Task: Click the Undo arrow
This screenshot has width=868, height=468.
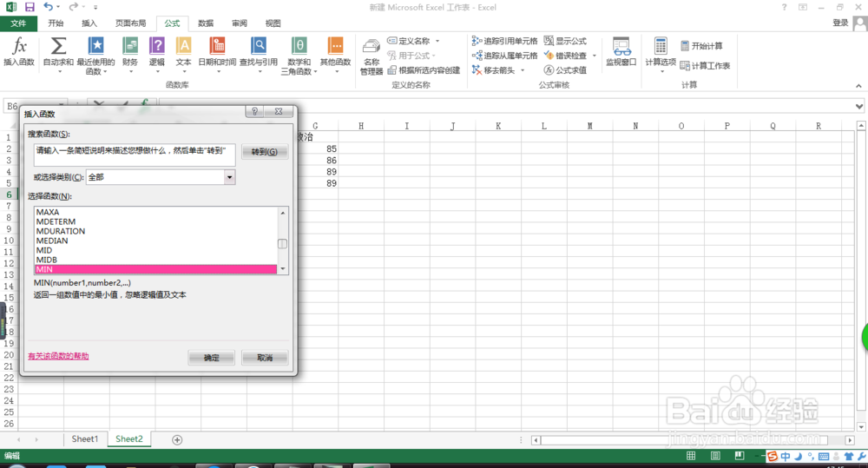Action: click(x=48, y=7)
